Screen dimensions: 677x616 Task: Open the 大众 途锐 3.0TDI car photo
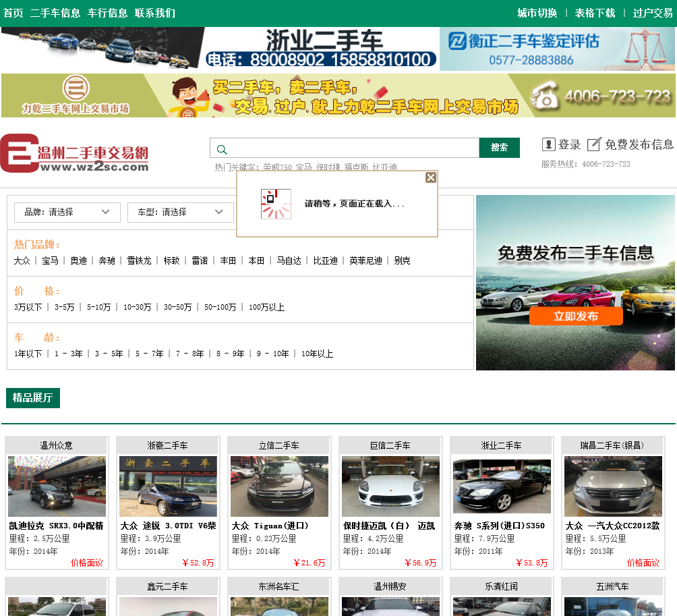[168, 486]
